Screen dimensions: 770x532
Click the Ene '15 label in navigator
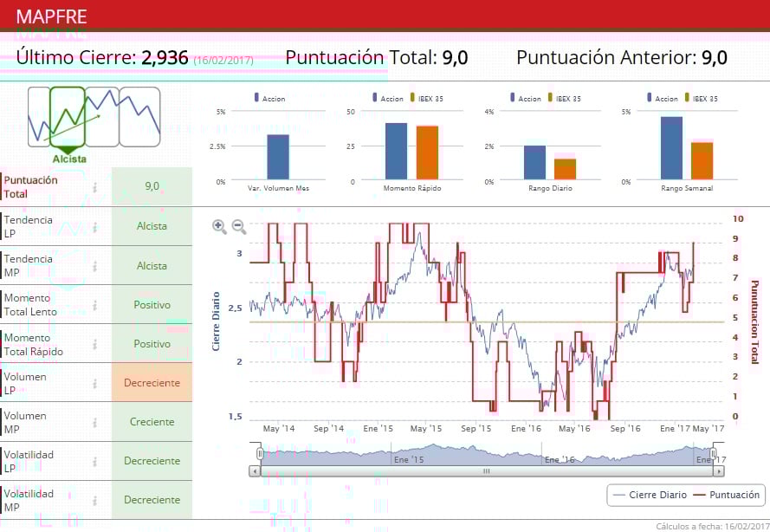pyautogui.click(x=409, y=460)
